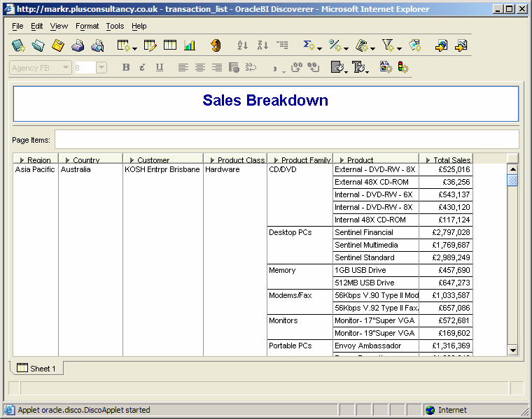This screenshot has width=532, height=419.
Task: Open the Format menu
Action: click(x=87, y=26)
